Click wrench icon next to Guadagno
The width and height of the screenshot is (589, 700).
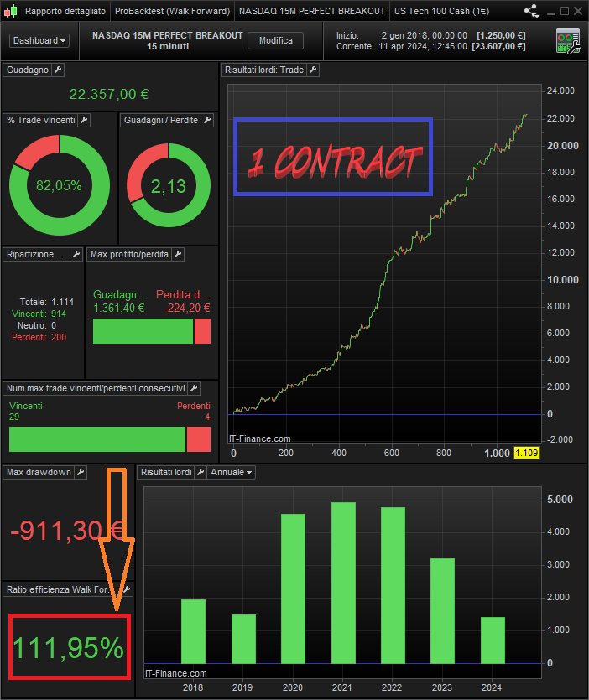(58, 70)
